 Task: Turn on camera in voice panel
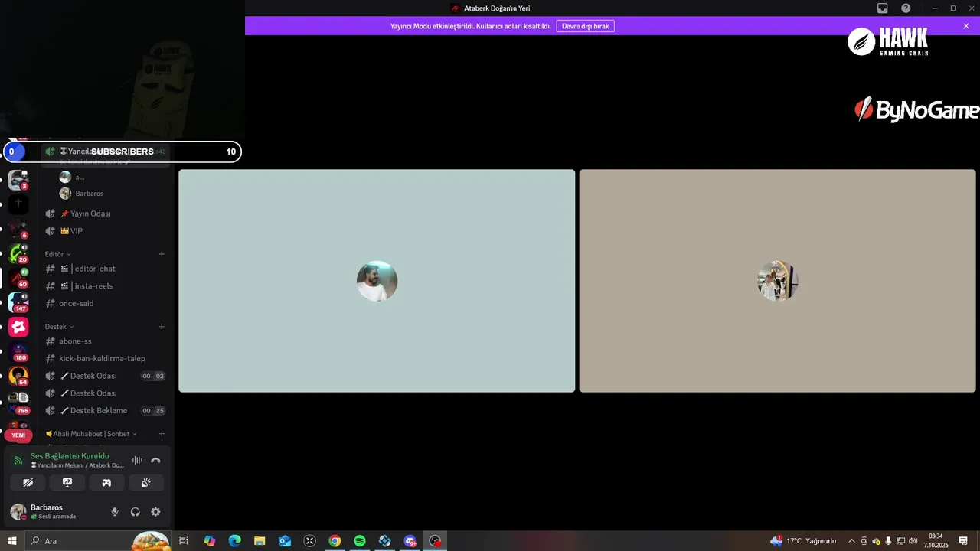point(28,483)
